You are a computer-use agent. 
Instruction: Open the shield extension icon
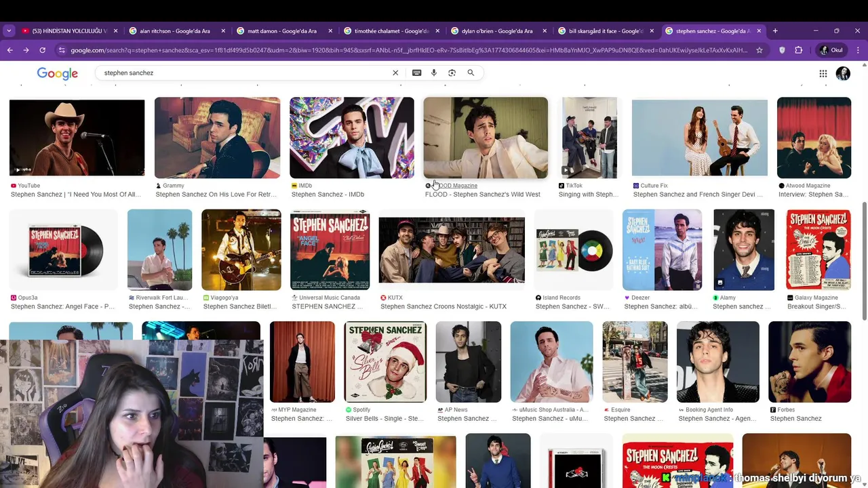[x=782, y=50]
